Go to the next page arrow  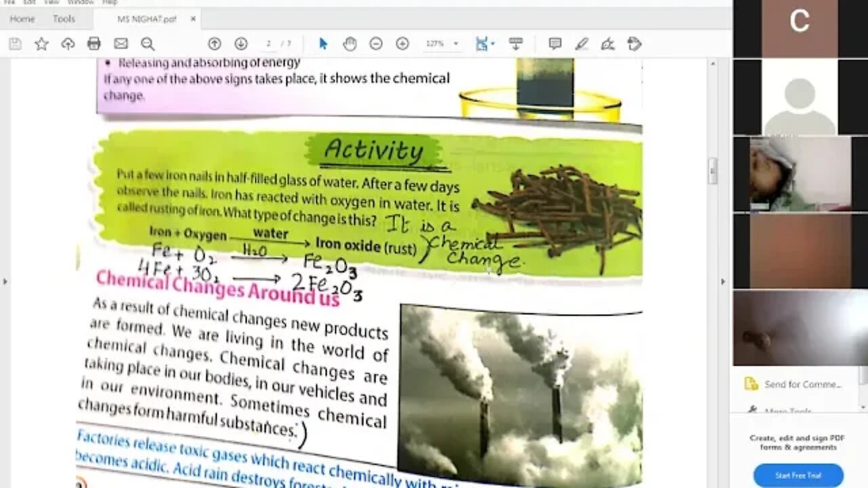[x=241, y=44]
